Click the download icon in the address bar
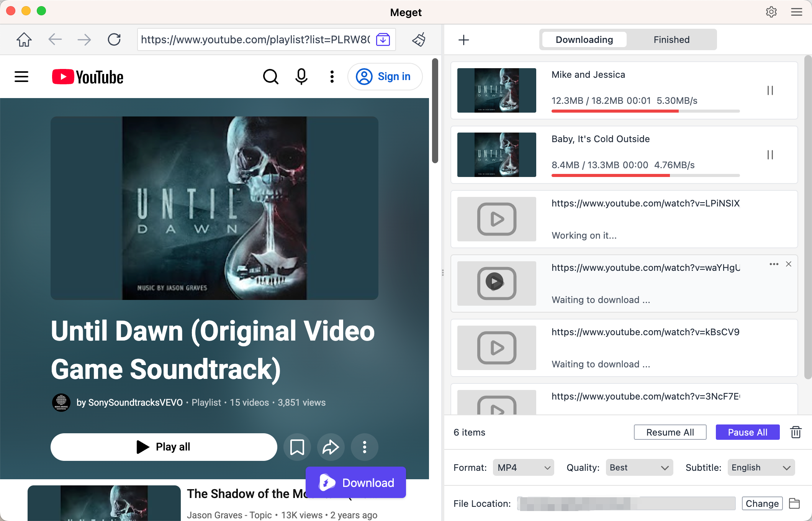Image resolution: width=812 pixels, height=521 pixels. click(x=382, y=39)
